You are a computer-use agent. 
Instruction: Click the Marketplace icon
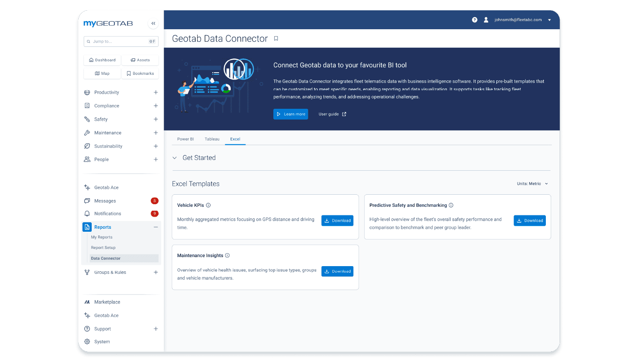click(x=87, y=302)
